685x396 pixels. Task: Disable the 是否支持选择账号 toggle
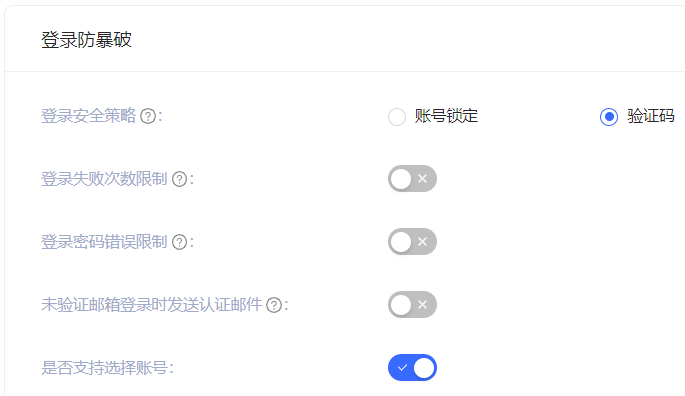(412, 368)
